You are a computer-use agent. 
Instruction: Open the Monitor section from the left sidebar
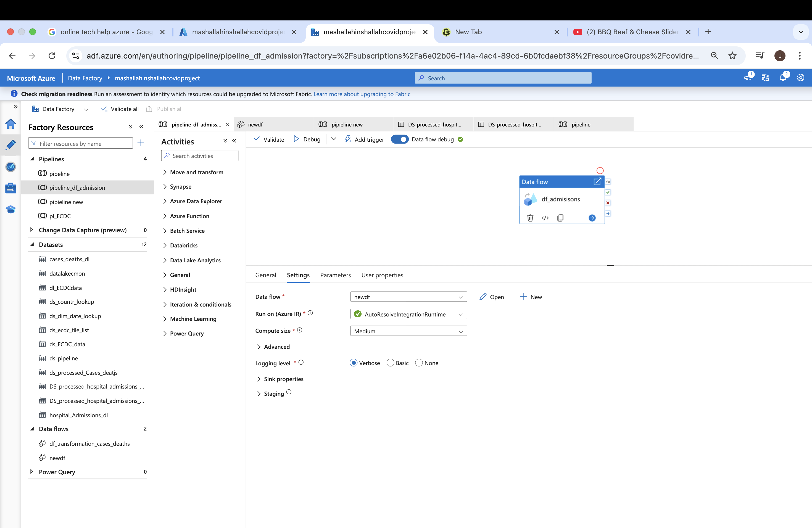(10, 167)
